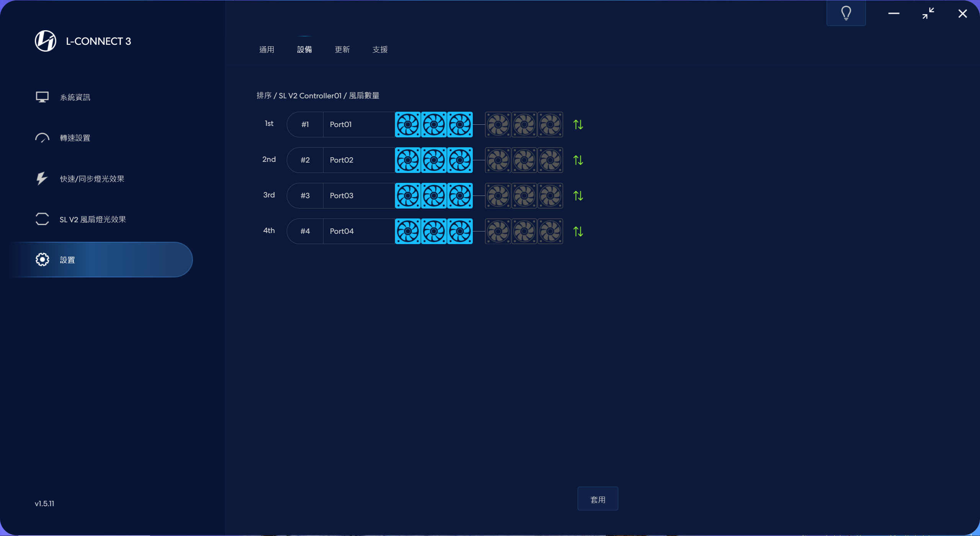The width and height of the screenshot is (980, 536).
Task: Enable middle gray fan in Port04 row
Action: (x=524, y=231)
